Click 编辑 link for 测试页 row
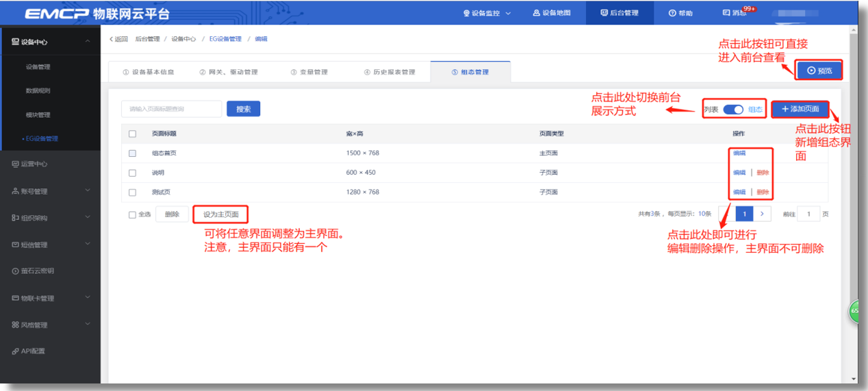This screenshot has height=391, width=868. point(739,192)
